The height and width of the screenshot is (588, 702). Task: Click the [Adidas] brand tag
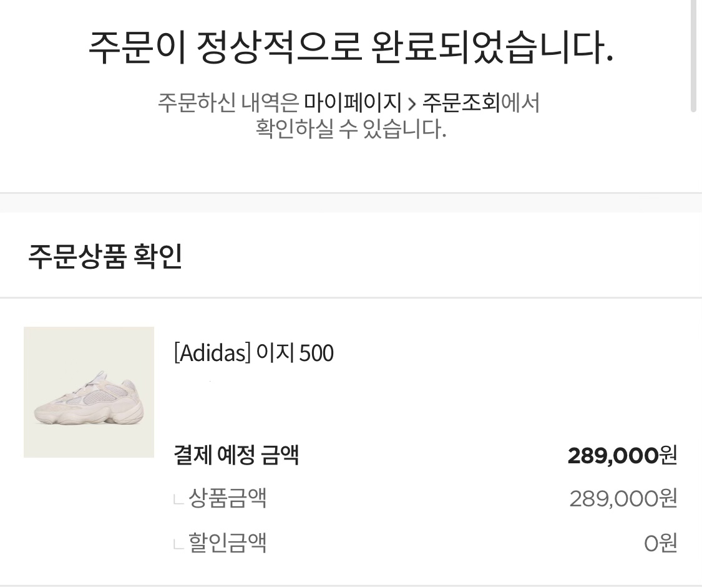click(212, 354)
